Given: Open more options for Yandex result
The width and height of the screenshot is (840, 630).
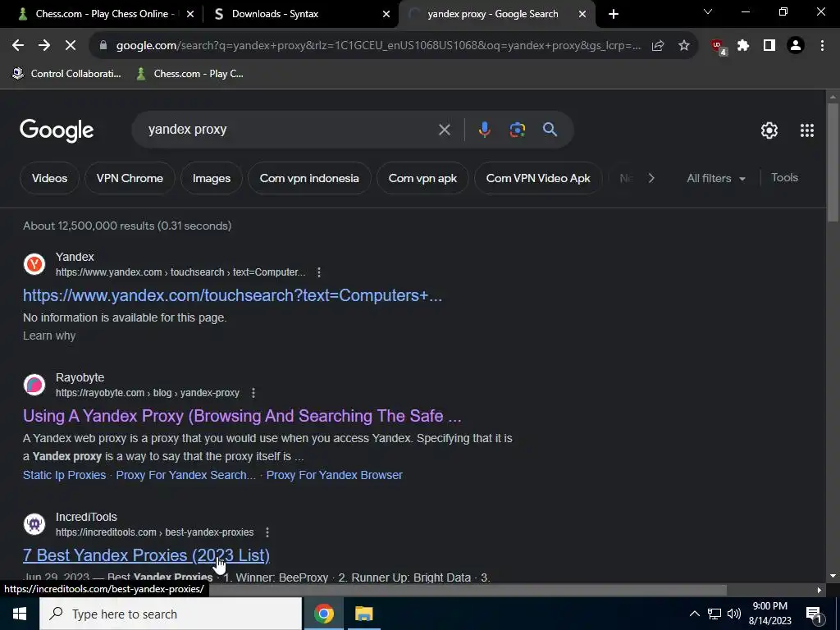Looking at the screenshot, I should tap(319, 272).
